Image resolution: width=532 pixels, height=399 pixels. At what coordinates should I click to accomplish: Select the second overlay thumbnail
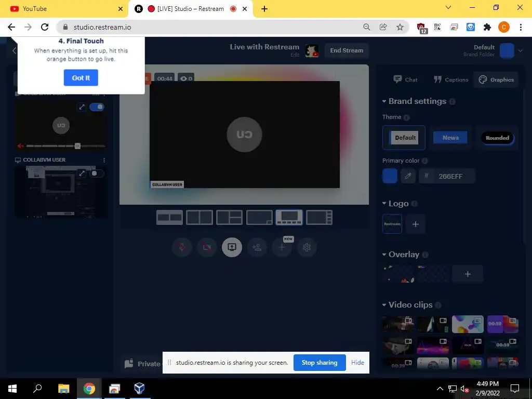(433, 274)
